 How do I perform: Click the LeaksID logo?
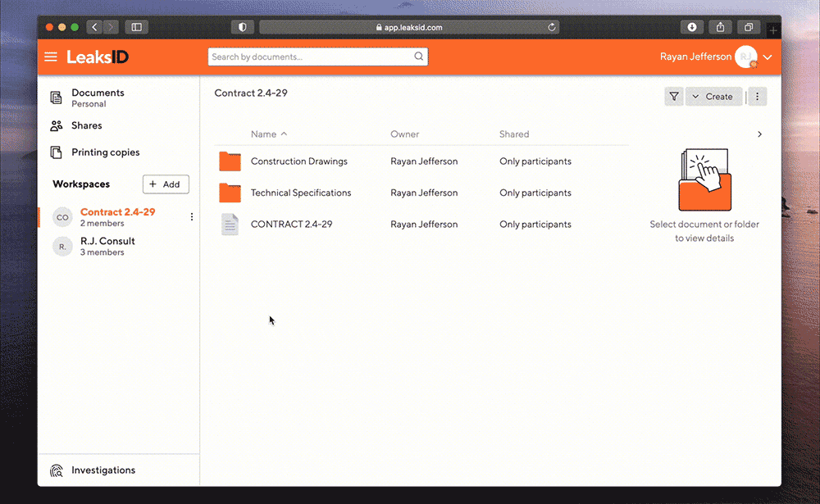[x=98, y=57]
